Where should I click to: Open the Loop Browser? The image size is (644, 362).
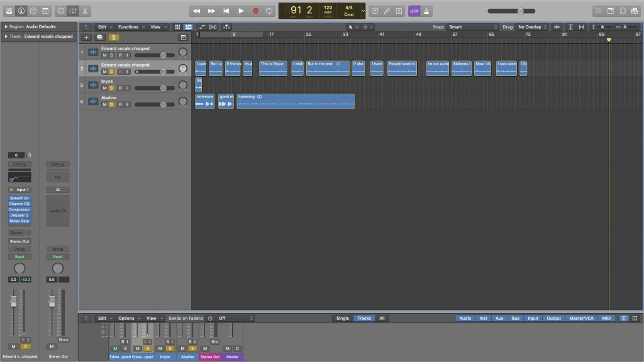coord(623,11)
